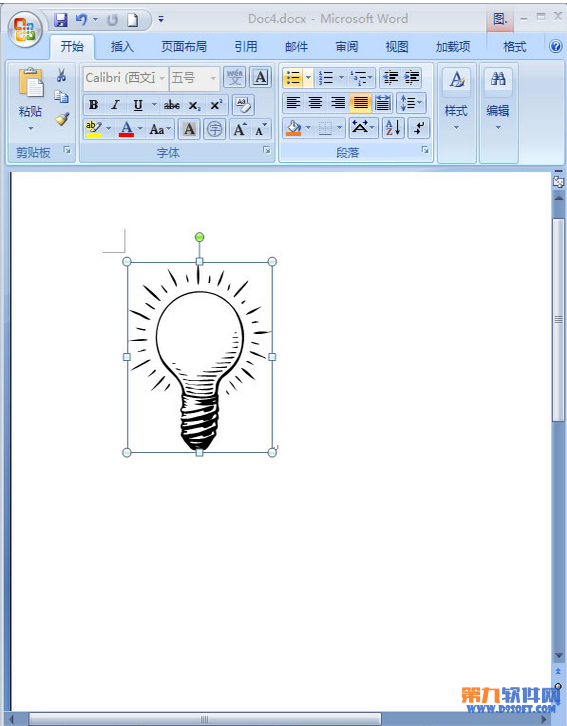Increase paragraph indent
567x726 pixels.
tap(411, 78)
